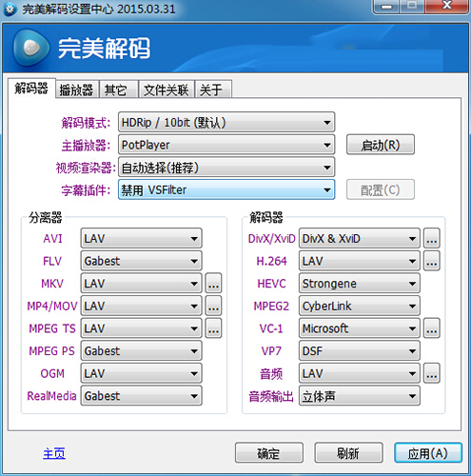
Task: Open the 其它 tab
Action: pos(119,89)
